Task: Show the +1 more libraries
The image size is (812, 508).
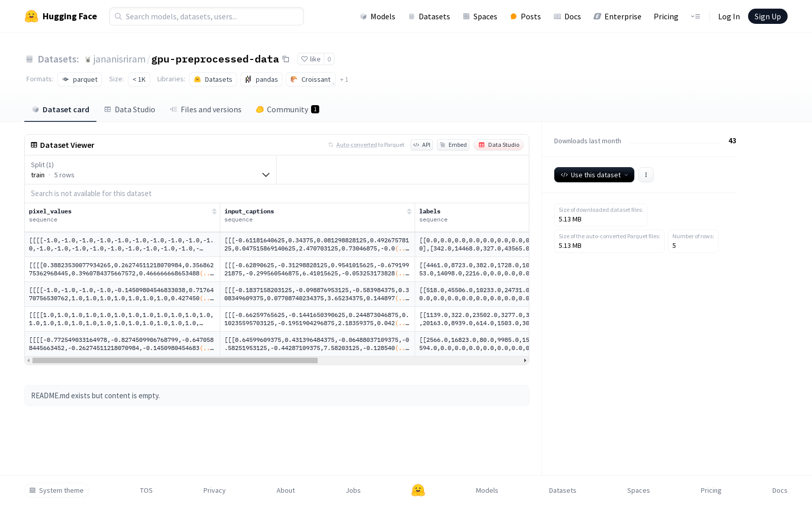Action: pyautogui.click(x=344, y=79)
